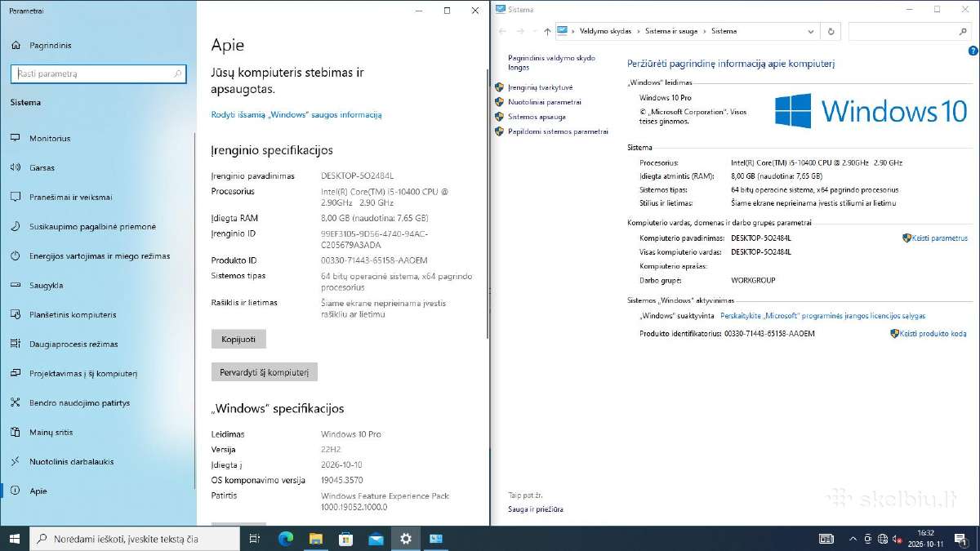Image resolution: width=980 pixels, height=551 pixels.
Task: Click the Keisti parametrus link
Action: coord(939,238)
